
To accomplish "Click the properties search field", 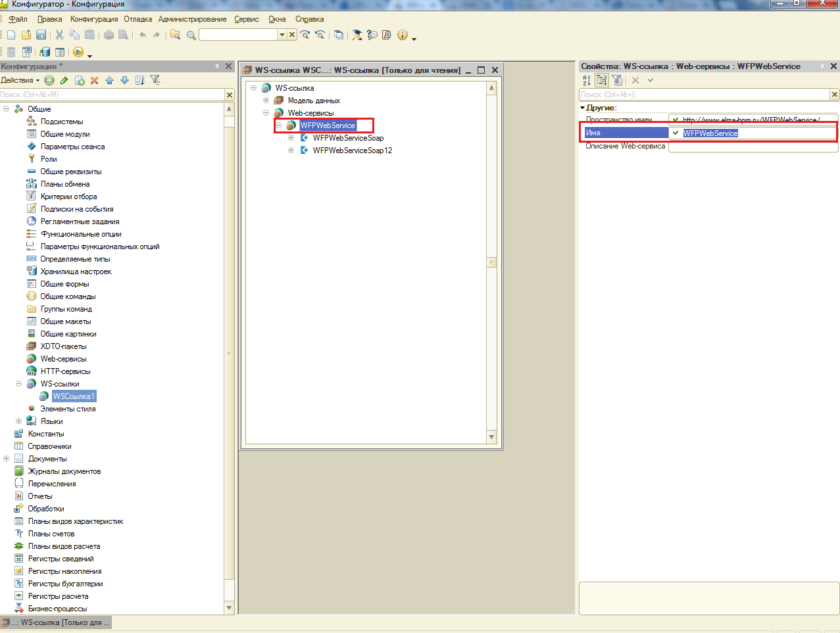I will coord(704,95).
